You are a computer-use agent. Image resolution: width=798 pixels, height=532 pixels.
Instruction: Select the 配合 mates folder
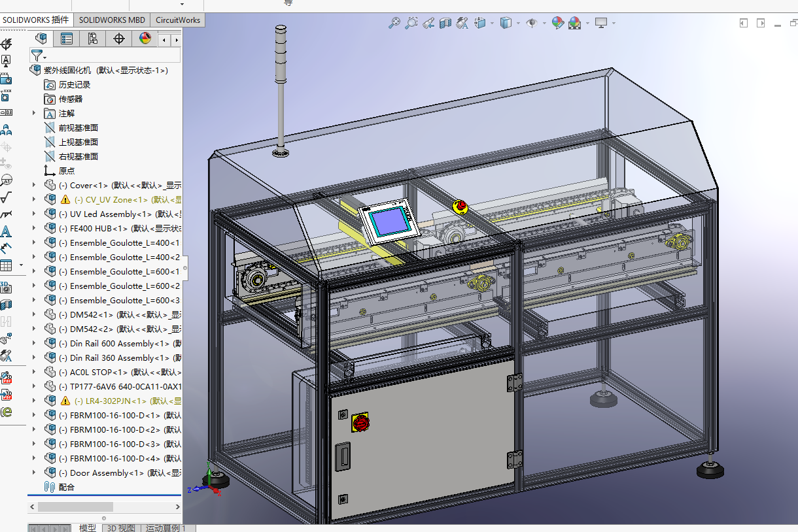tap(60, 487)
